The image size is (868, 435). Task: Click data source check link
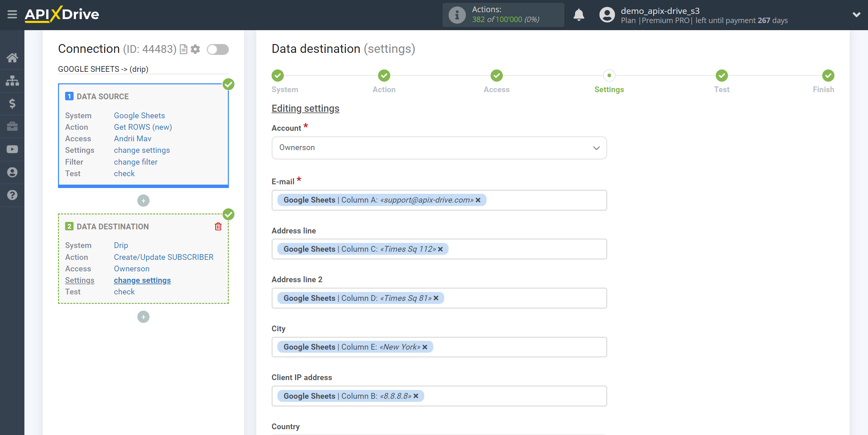click(124, 173)
